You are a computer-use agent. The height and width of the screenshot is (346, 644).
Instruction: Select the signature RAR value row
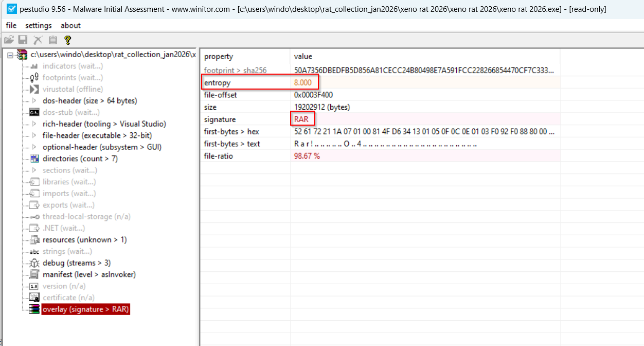point(302,119)
